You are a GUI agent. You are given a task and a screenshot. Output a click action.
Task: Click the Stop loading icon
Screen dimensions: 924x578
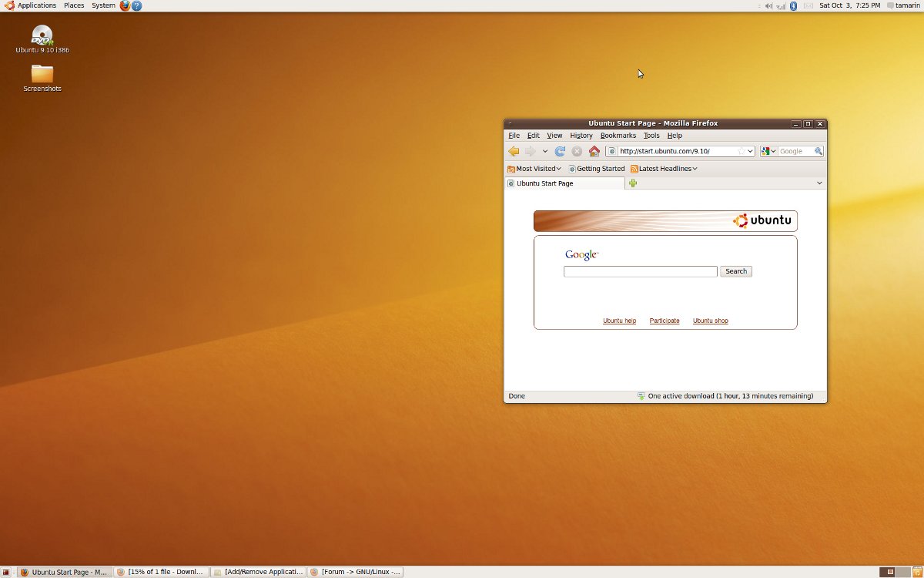click(x=577, y=151)
